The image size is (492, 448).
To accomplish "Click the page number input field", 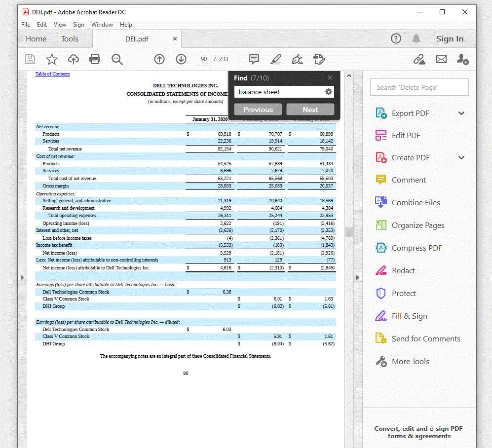I will pyautogui.click(x=203, y=59).
